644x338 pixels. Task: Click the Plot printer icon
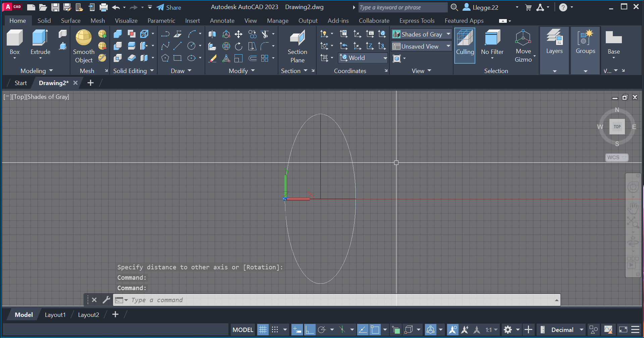104,7
